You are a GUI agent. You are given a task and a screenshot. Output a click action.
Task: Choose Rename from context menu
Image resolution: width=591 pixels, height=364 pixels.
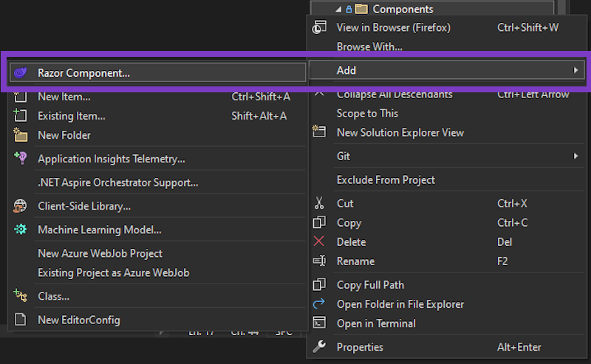pos(355,261)
